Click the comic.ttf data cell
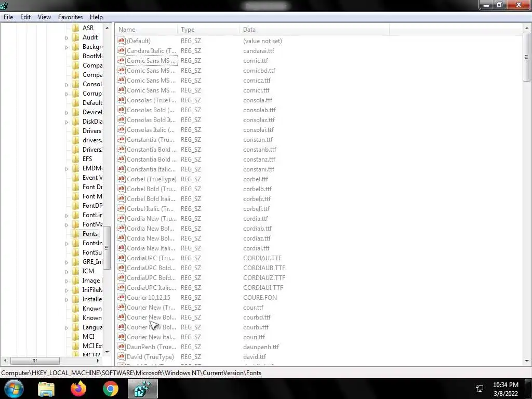The image size is (532, 399). coord(256,61)
